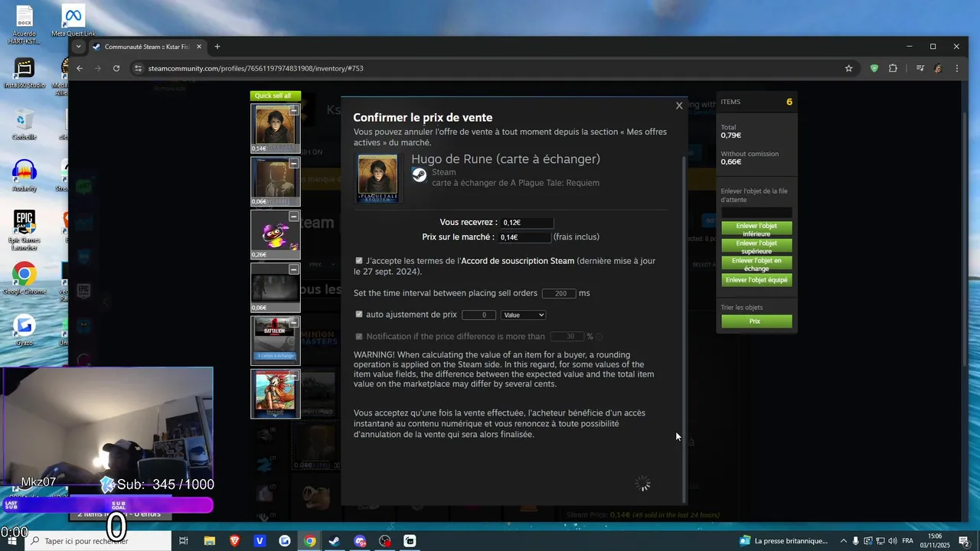Open the 'La presse britannique' news widget
Image resolution: width=980 pixels, height=551 pixels.
[x=784, y=541]
